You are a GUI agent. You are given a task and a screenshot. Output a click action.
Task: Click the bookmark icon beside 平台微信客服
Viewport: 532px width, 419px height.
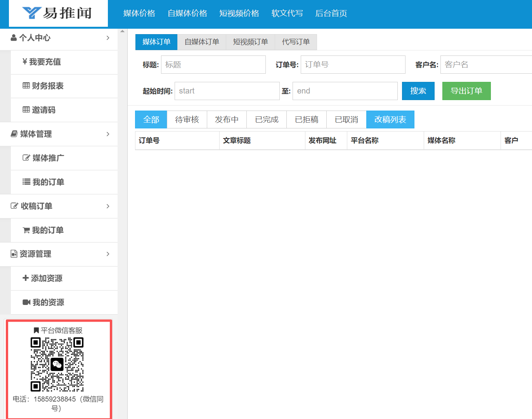point(36,331)
